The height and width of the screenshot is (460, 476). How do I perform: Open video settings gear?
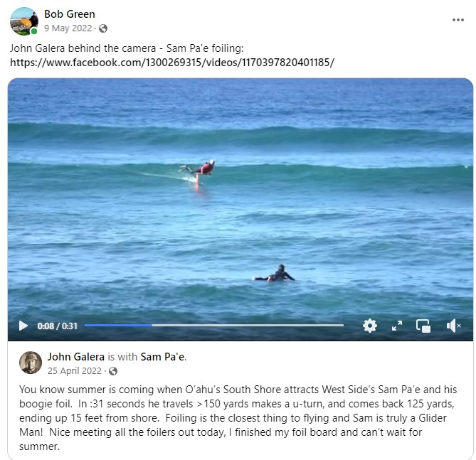370,326
